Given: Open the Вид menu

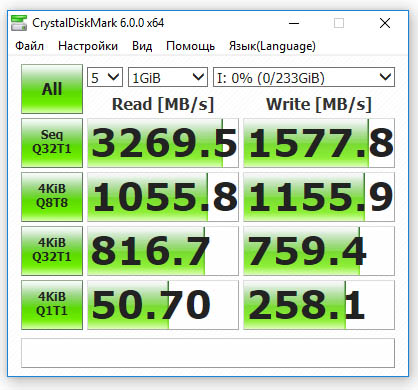Looking at the screenshot, I should pyautogui.click(x=142, y=46).
